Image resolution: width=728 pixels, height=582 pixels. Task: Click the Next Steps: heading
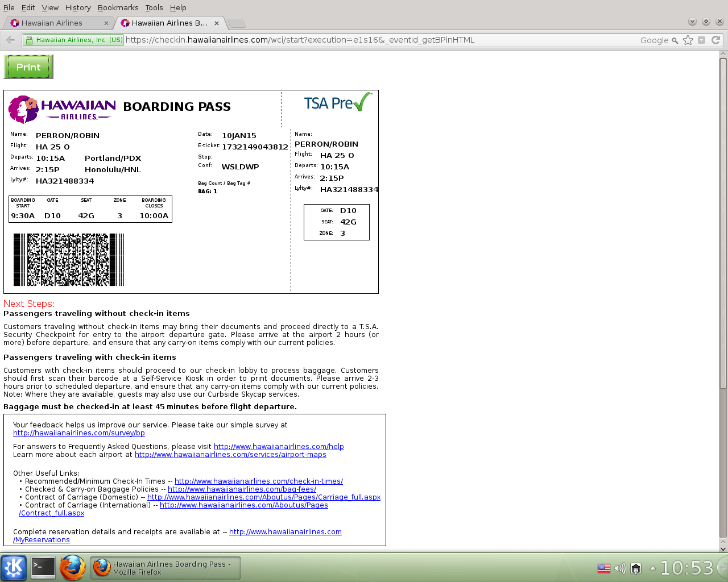coord(29,304)
